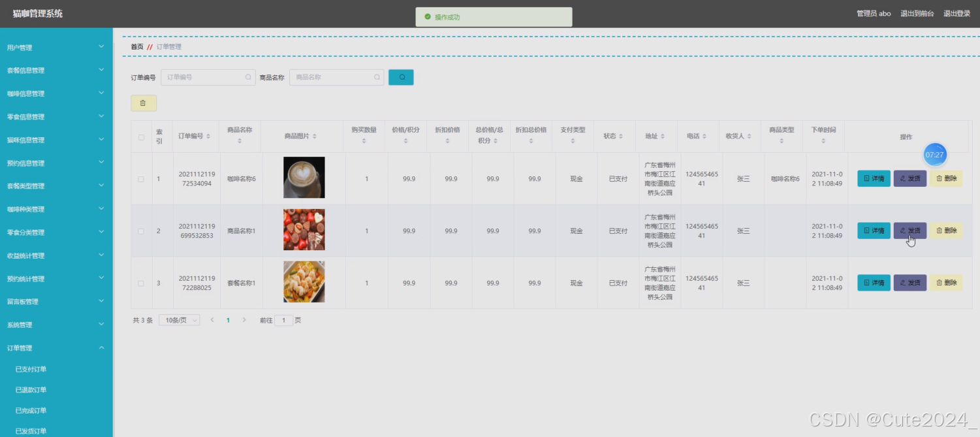The height and width of the screenshot is (437, 980).
Task: Click 发货 button for 套餐名称1 order
Action: click(910, 283)
